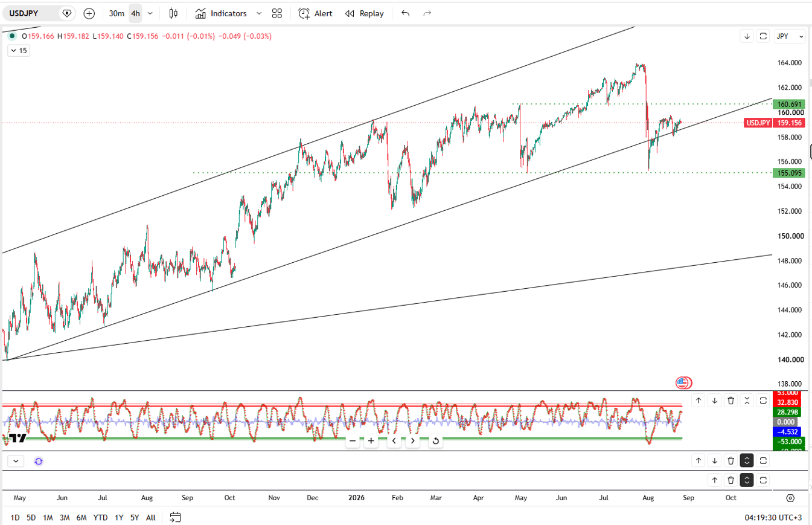This screenshot has width=812, height=525.
Task: Expand the favorite indicators dropdown arrow
Action: point(259,13)
